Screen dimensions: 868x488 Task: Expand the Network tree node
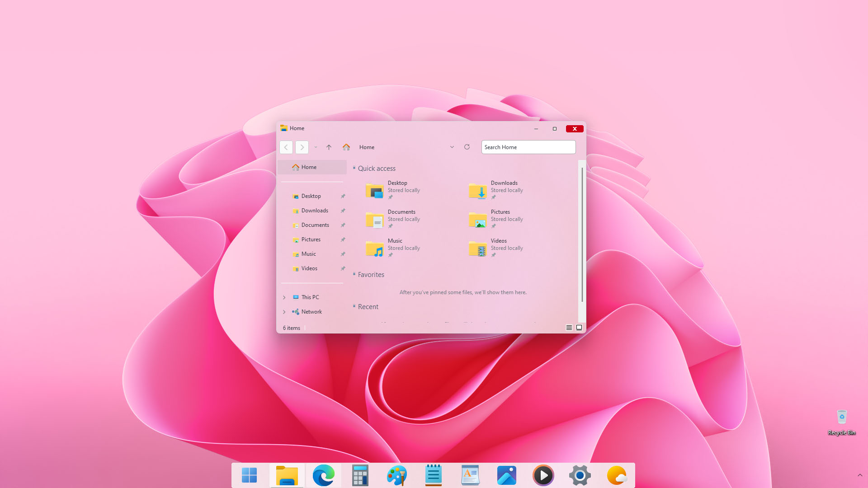point(284,312)
